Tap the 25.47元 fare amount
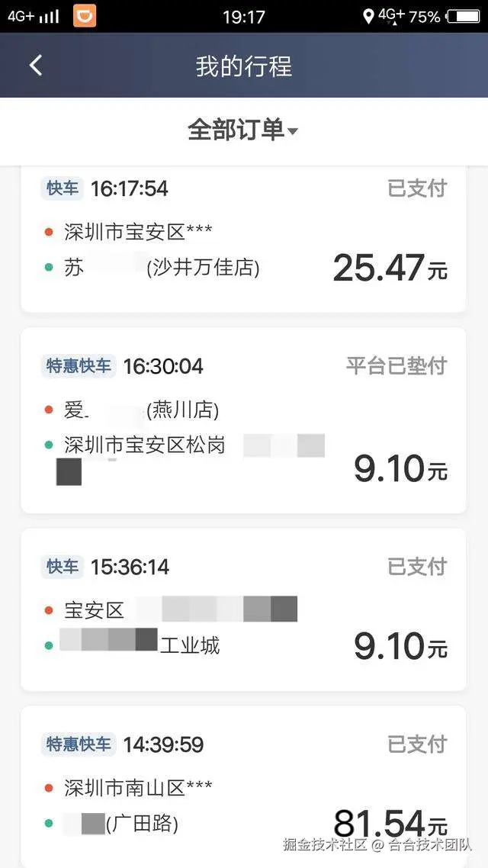488x868 pixels. [390, 268]
